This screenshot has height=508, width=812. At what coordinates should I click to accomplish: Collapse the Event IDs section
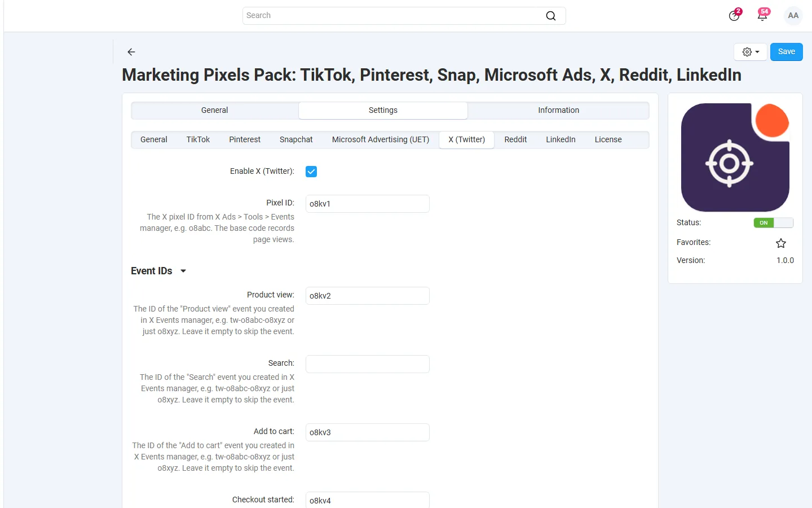point(158,271)
